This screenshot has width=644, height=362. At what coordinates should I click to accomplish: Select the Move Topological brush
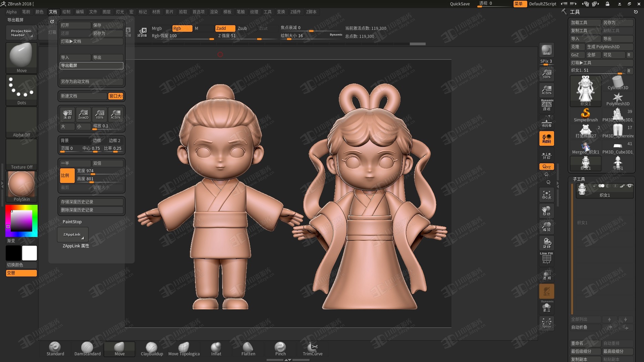(x=184, y=349)
